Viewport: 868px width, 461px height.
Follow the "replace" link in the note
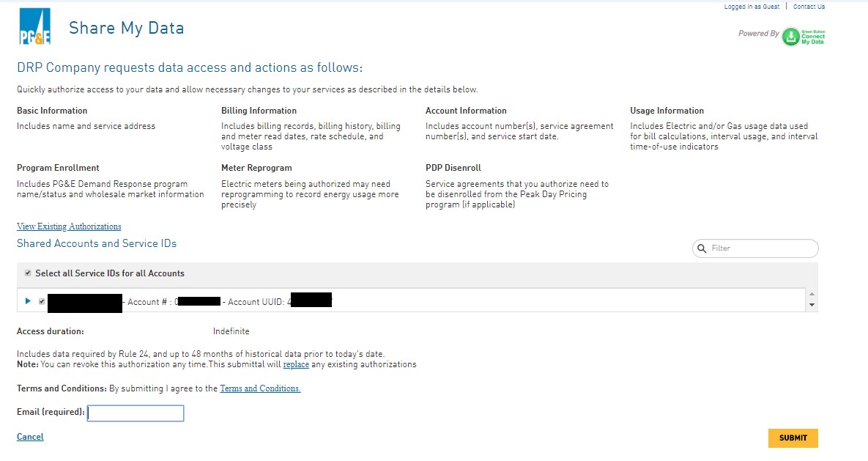click(296, 364)
